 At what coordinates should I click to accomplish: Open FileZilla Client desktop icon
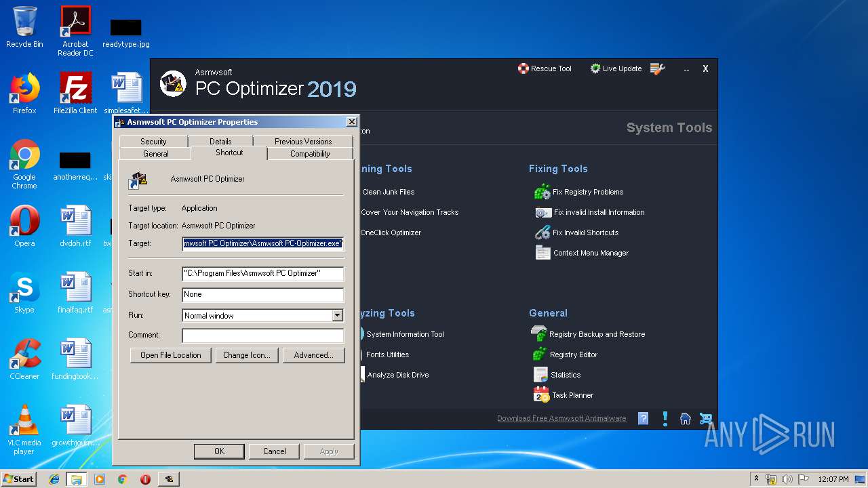[x=75, y=94]
